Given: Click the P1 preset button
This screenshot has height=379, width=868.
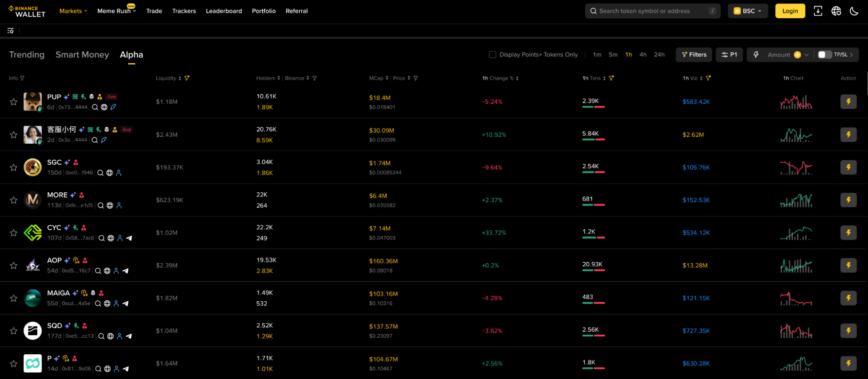Looking at the screenshot, I should point(729,55).
